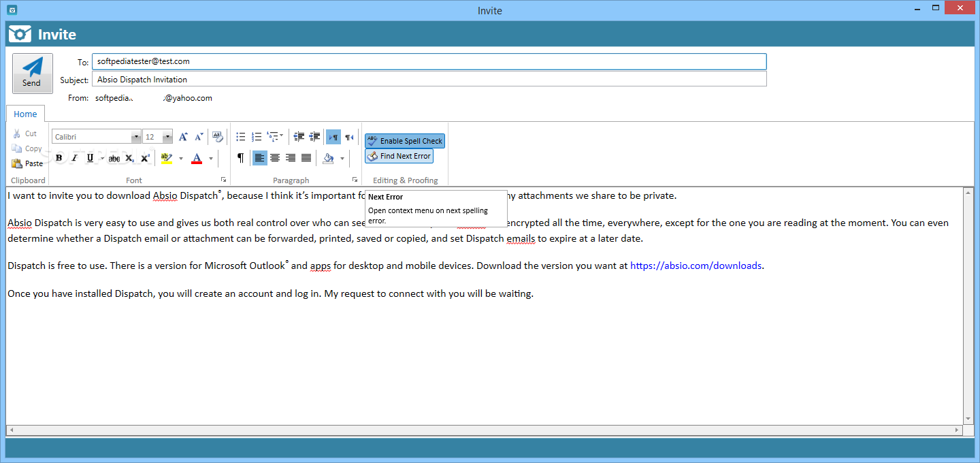Apply strikethrough formatting
Viewport: 980px width, 463px height.
pos(114,158)
